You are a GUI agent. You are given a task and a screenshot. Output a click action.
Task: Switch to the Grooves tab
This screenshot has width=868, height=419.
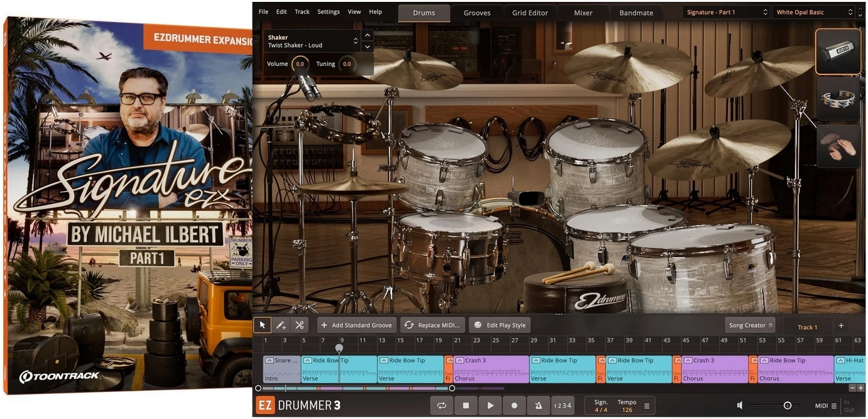point(477,13)
